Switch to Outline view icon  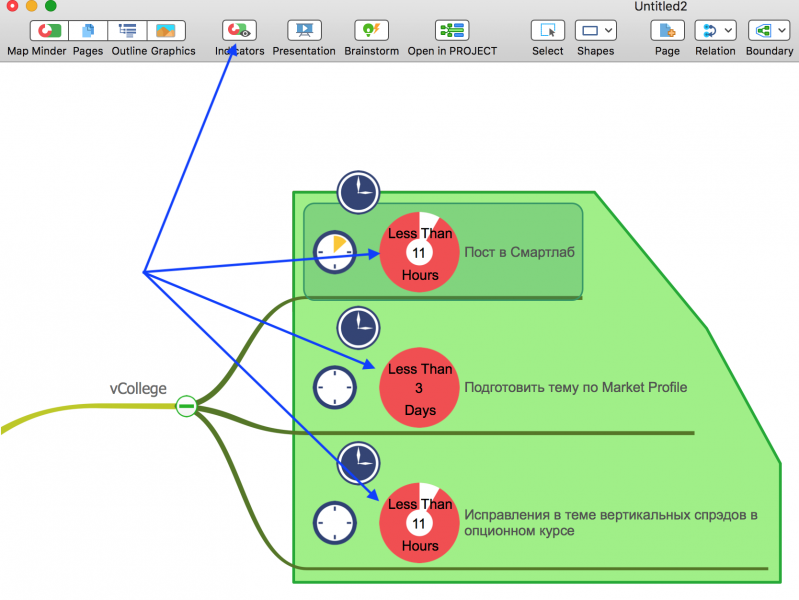pos(127,31)
